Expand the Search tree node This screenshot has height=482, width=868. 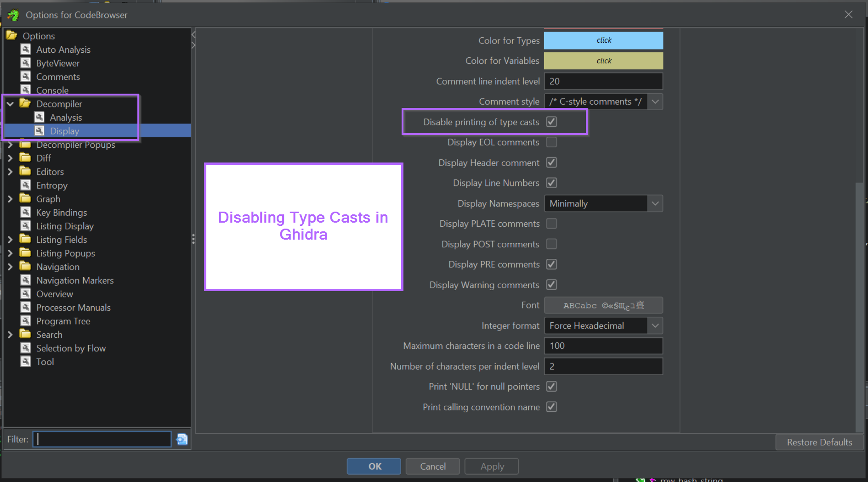point(10,335)
